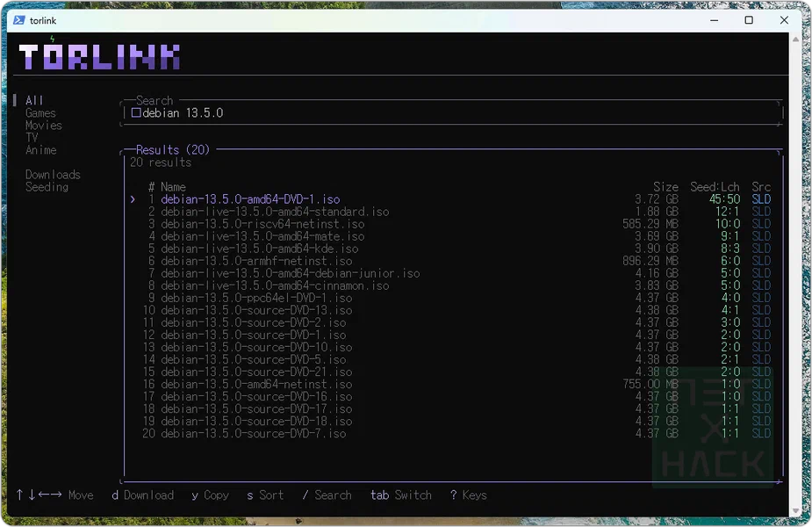Image resolution: width=812 pixels, height=527 pixels.
Task: Click the Sort shortcut hint
Action: (x=265, y=495)
